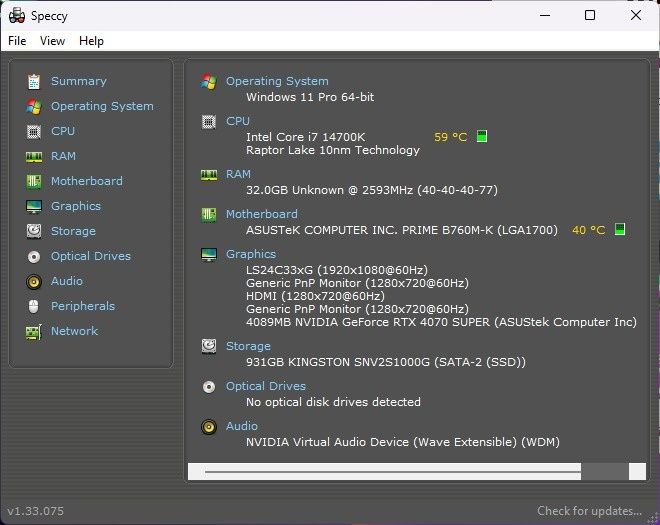This screenshot has height=525, width=660.
Task: Click the Storage heading link in summary
Action: pos(248,346)
